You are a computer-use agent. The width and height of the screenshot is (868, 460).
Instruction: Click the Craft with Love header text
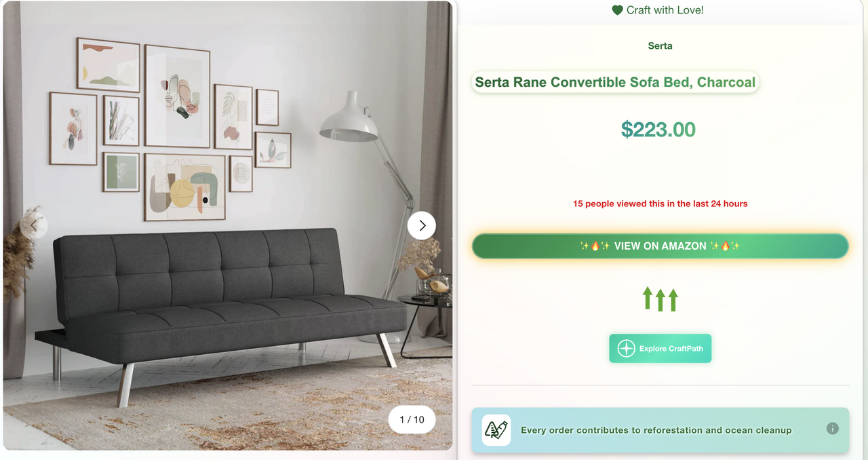pos(665,10)
